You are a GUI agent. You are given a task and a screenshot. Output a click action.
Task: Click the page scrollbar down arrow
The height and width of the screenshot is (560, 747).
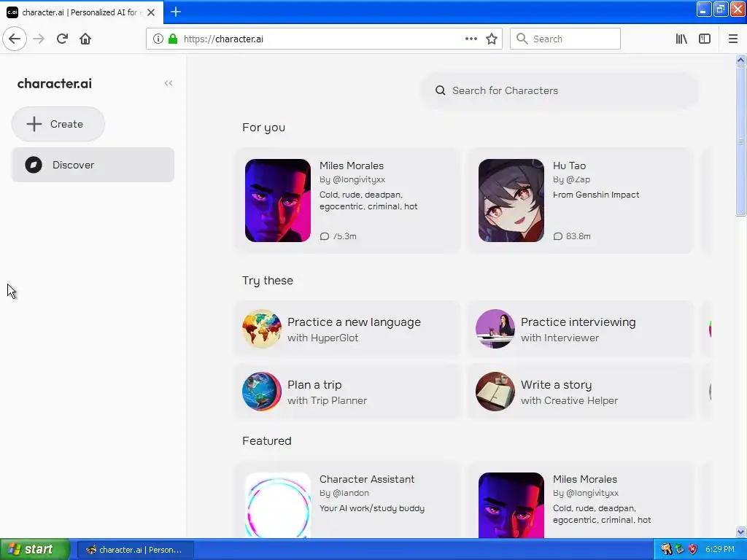pos(740,532)
